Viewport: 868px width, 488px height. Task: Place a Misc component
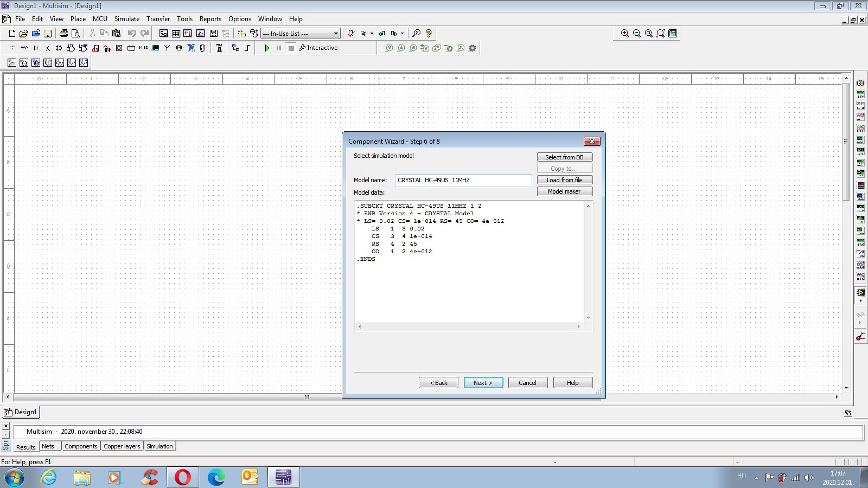pyautogui.click(x=143, y=48)
